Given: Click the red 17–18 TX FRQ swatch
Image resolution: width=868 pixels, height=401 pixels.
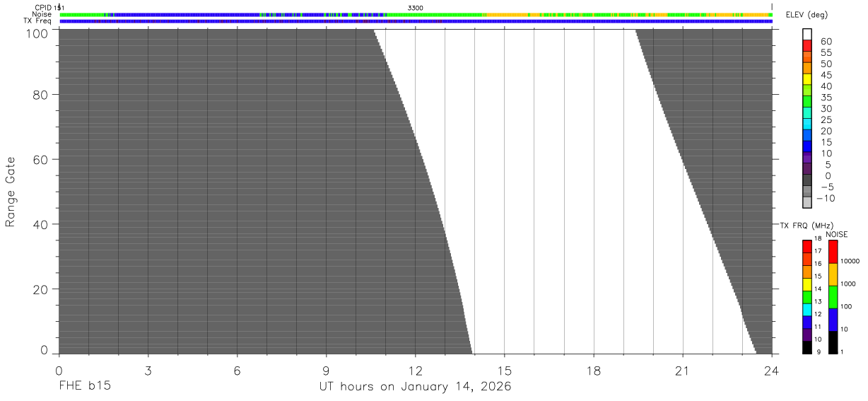Looking at the screenshot, I should [x=807, y=246].
